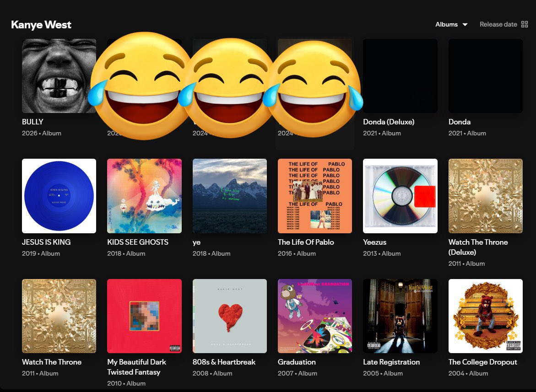Open the ye mountain album cover
Screen dimensions: 536x392
point(230,196)
